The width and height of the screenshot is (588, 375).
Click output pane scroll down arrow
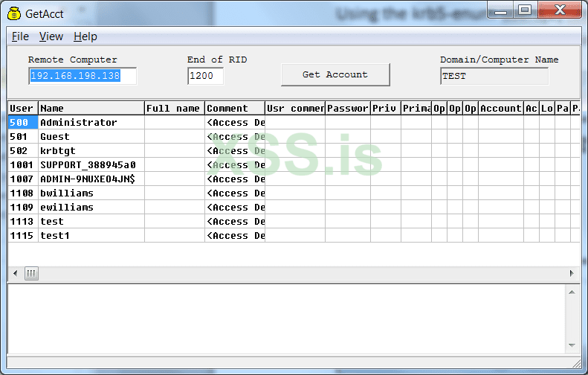tap(572, 345)
